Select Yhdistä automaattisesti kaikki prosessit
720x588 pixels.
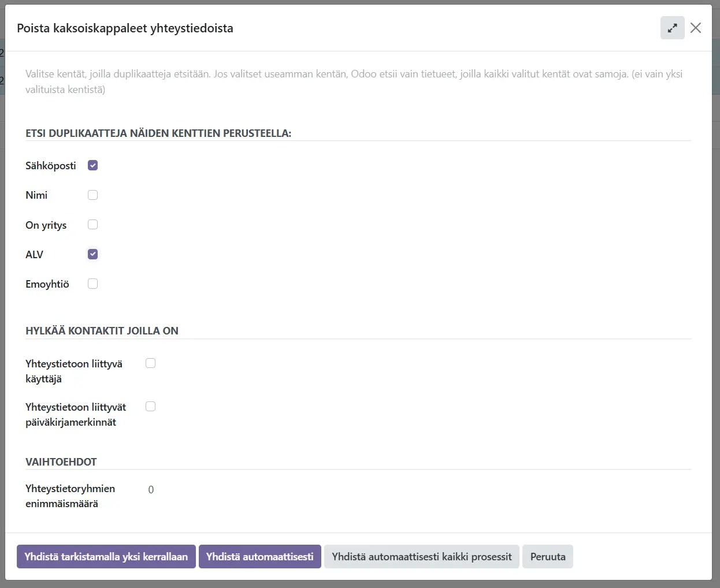(421, 557)
